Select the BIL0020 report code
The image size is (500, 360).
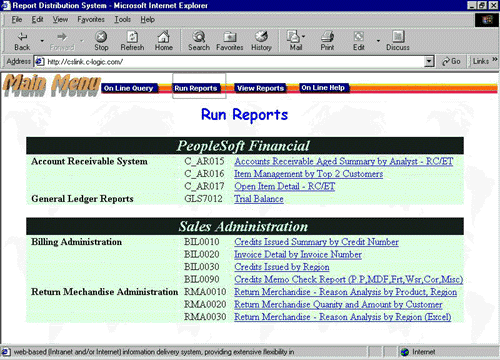tap(202, 255)
